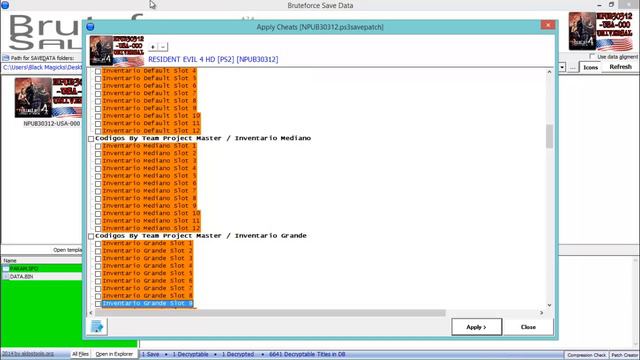Click scroll left arrow of horizontal scrollbar
The height and width of the screenshot is (360, 640).
coord(91,313)
